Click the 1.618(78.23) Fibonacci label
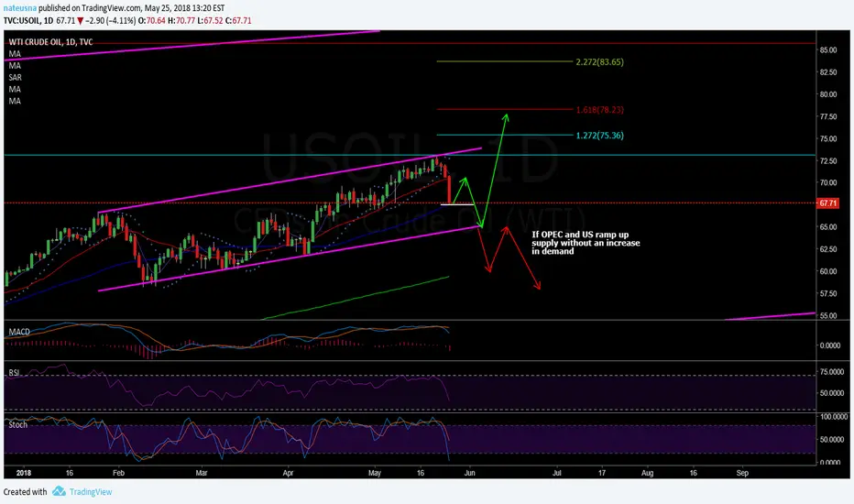The width and height of the screenshot is (854, 504). tap(599, 110)
